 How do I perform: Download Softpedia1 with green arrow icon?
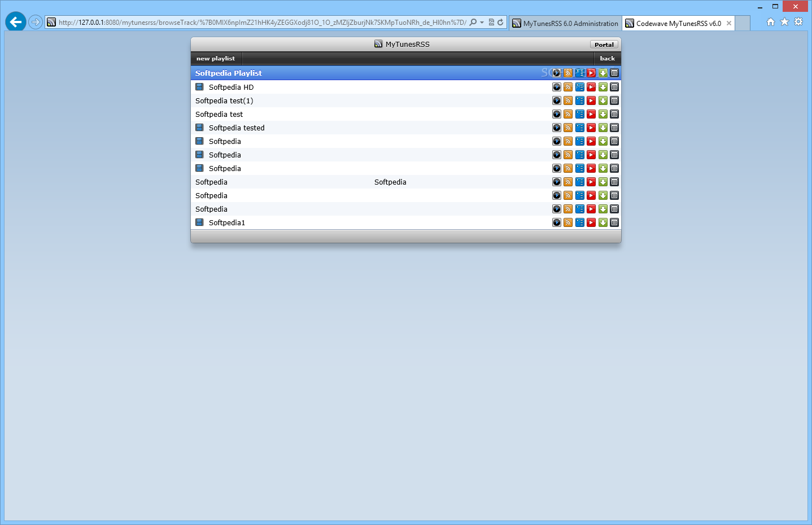(603, 222)
